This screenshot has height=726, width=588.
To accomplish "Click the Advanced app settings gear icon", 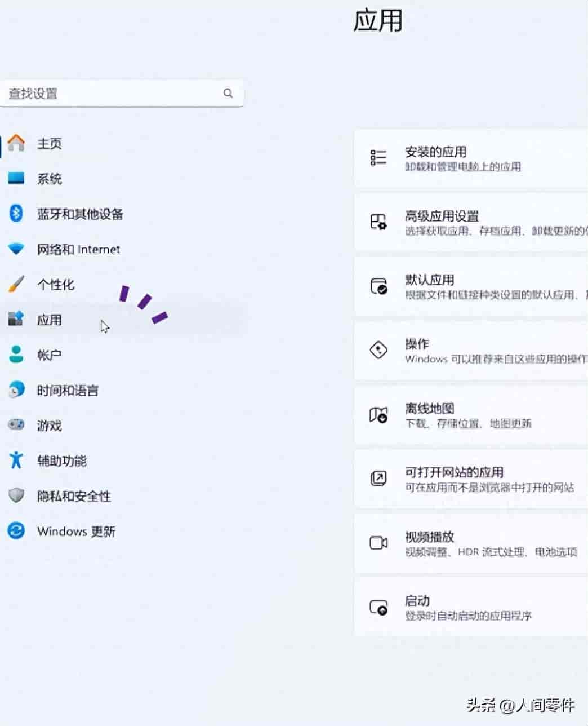I will click(x=378, y=222).
